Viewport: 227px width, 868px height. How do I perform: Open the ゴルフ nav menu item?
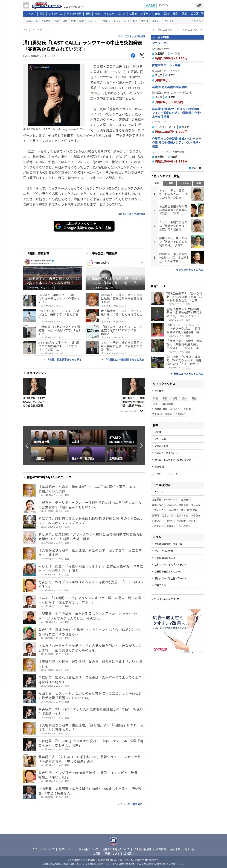tap(121, 14)
